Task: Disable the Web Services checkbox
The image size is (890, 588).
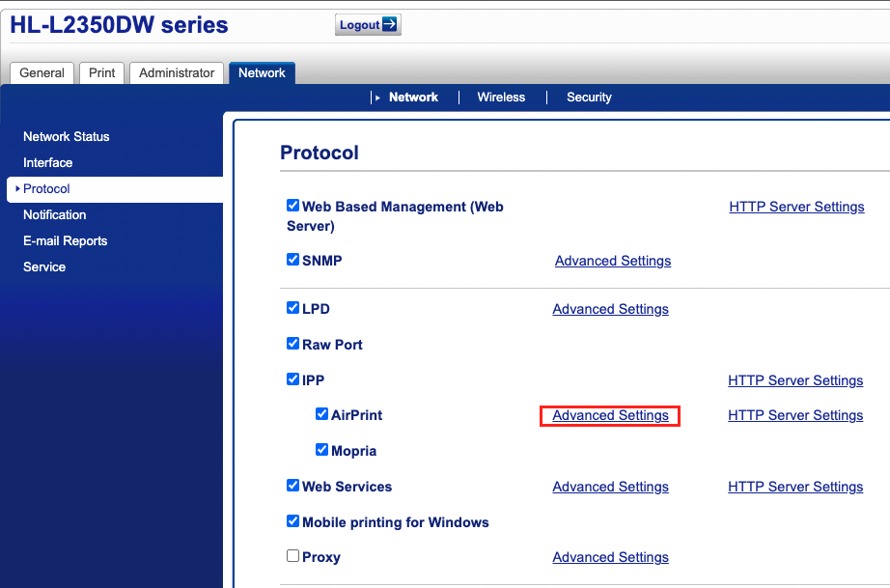Action: point(292,486)
